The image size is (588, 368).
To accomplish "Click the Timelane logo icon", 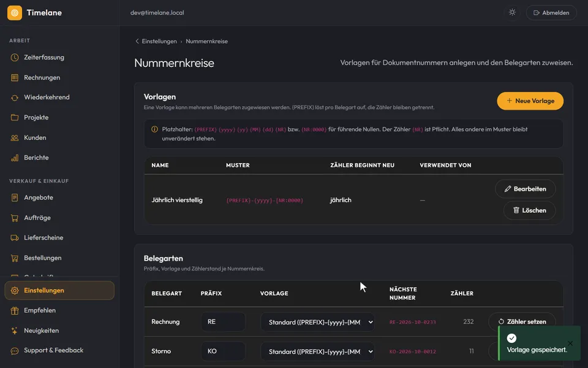I will click(x=15, y=13).
